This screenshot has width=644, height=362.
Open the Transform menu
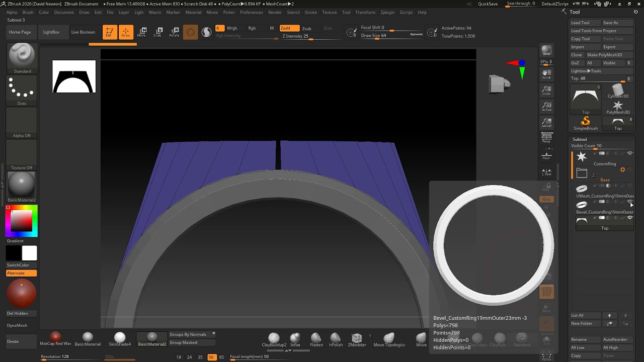[365, 12]
